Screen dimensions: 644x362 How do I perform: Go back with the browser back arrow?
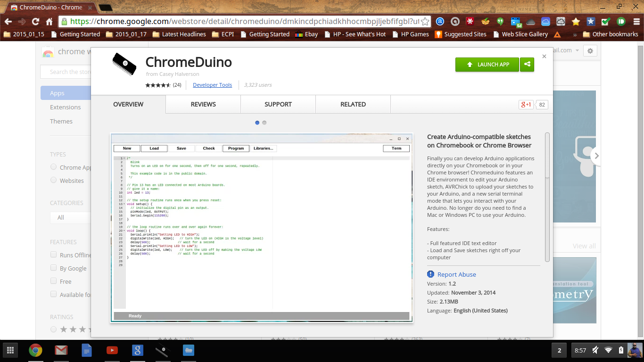coord(8,22)
